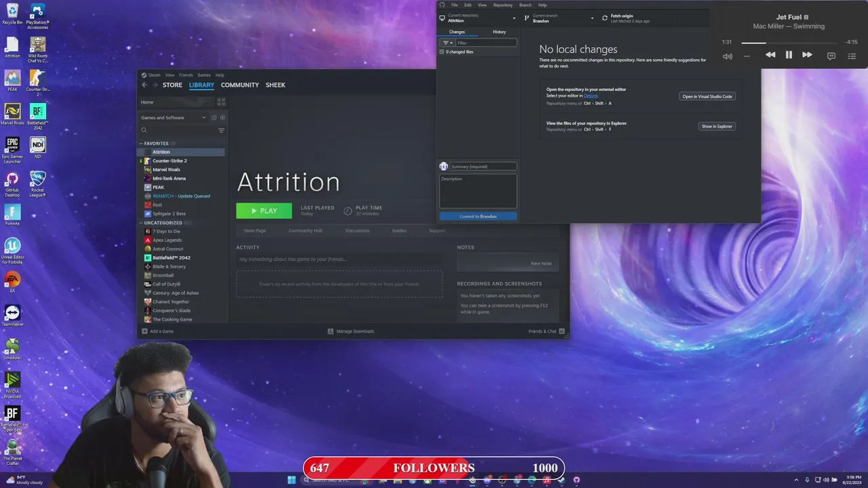Open the GitHub Desktop Repository menu
Screen dimensions: 868x488
coord(502,5)
